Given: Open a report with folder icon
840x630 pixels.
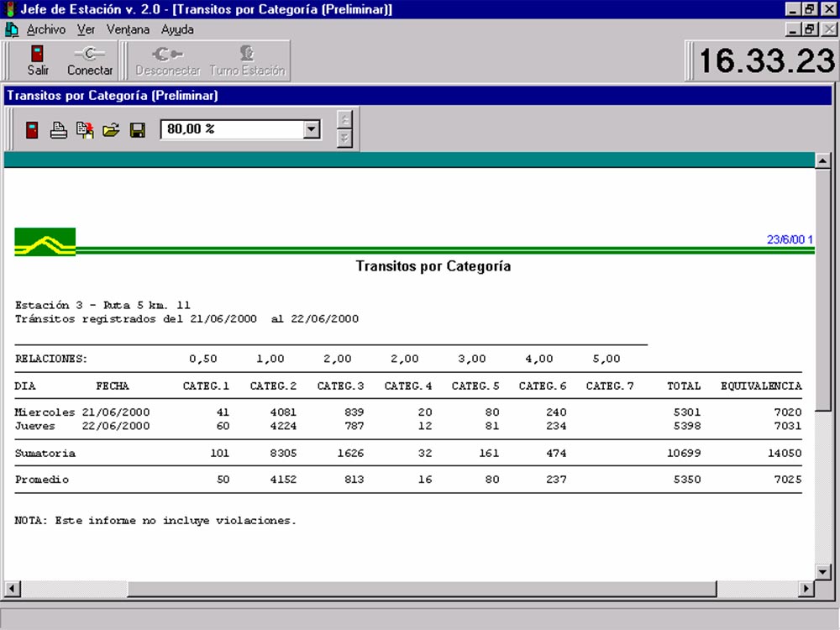Looking at the screenshot, I should (x=111, y=130).
